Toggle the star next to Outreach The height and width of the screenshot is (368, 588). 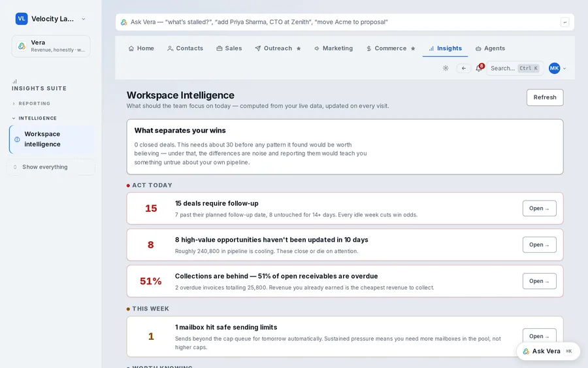coord(299,48)
